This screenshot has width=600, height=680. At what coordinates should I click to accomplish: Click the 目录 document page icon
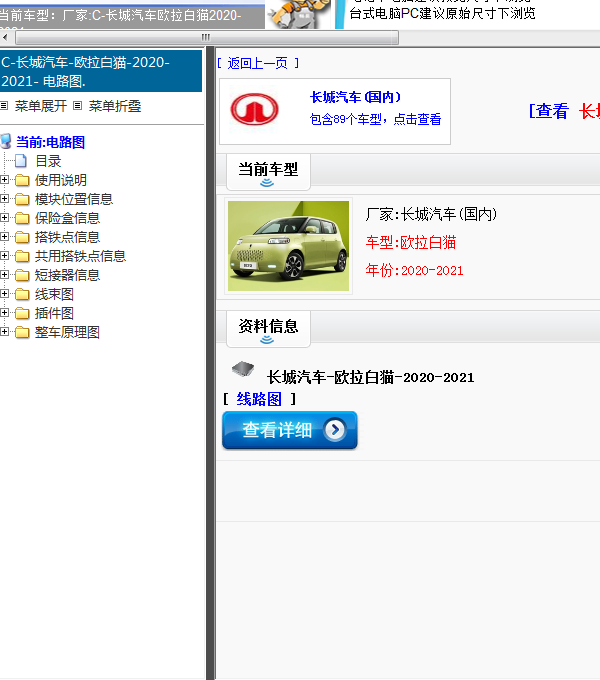pos(21,161)
